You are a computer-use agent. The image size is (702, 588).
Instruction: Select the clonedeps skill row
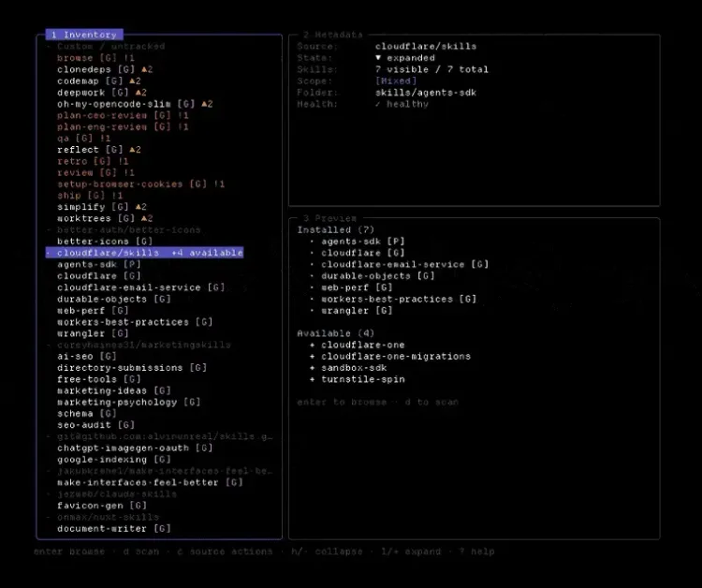click(x=105, y=69)
